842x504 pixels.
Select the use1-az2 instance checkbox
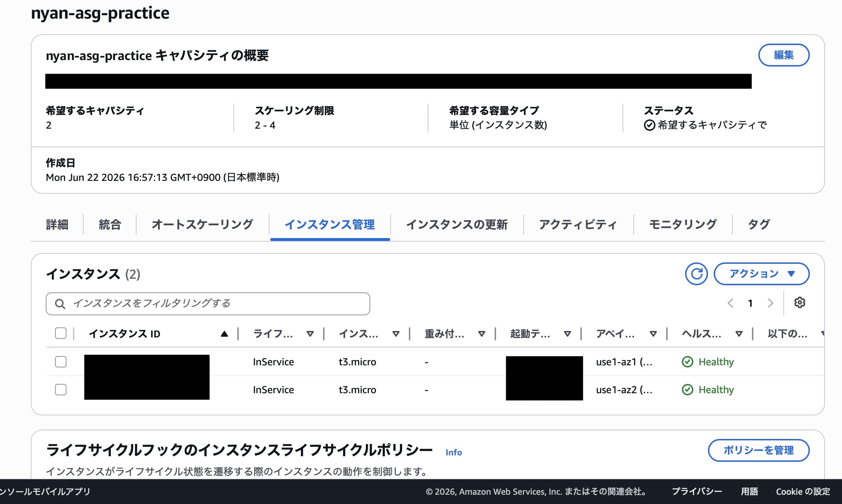pyautogui.click(x=61, y=390)
